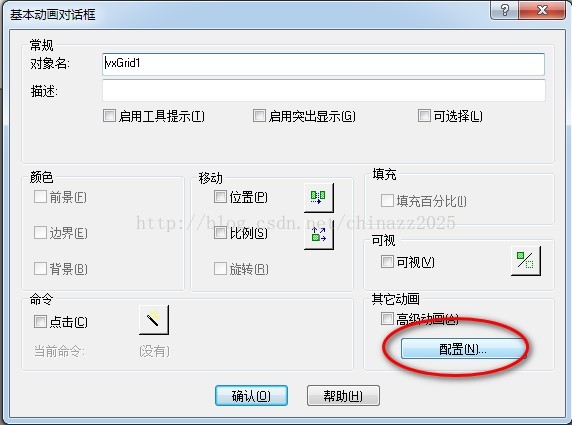This screenshot has width=572, height=425.
Task: Focus the empty 描述 description field
Action: pyautogui.click(x=324, y=90)
